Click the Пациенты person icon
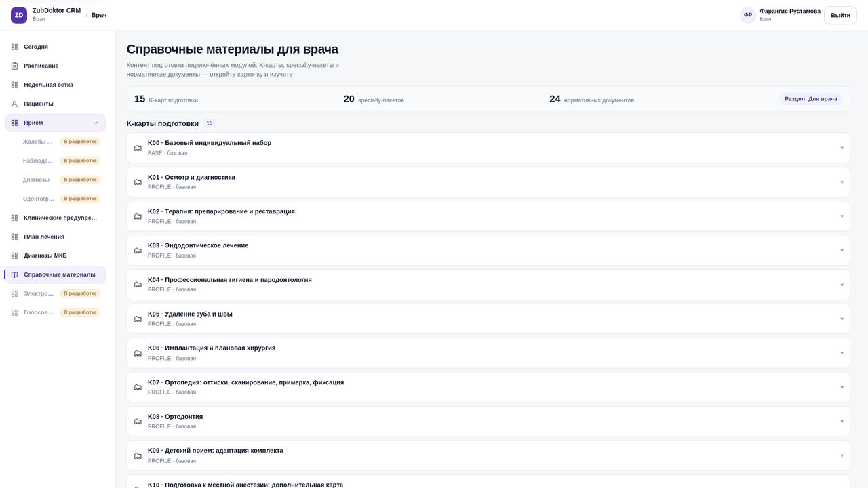868x488 pixels. [x=14, y=104]
